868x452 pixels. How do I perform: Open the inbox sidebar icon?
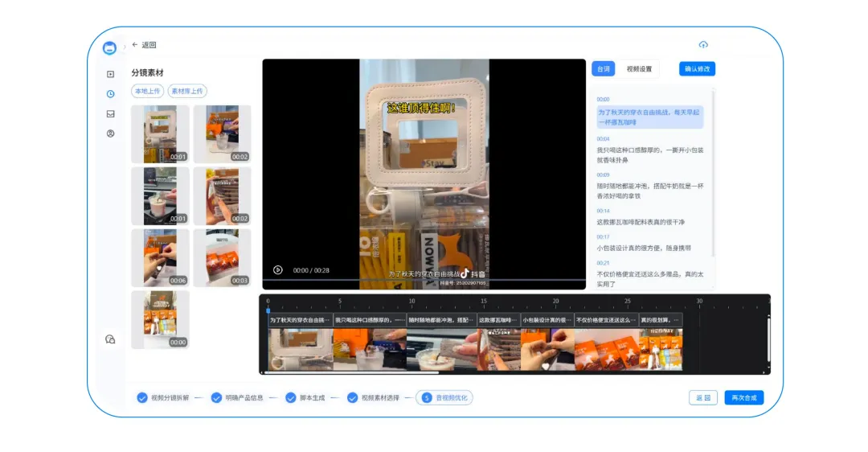tap(111, 114)
